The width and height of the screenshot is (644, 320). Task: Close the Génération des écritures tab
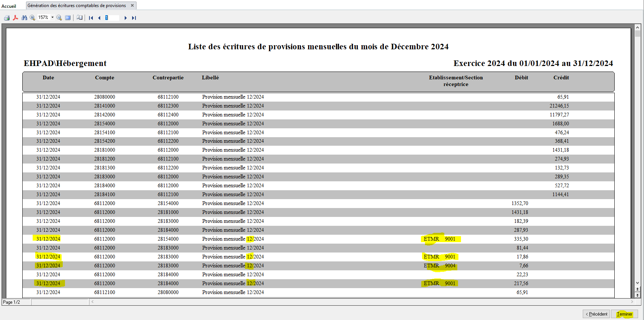(132, 6)
